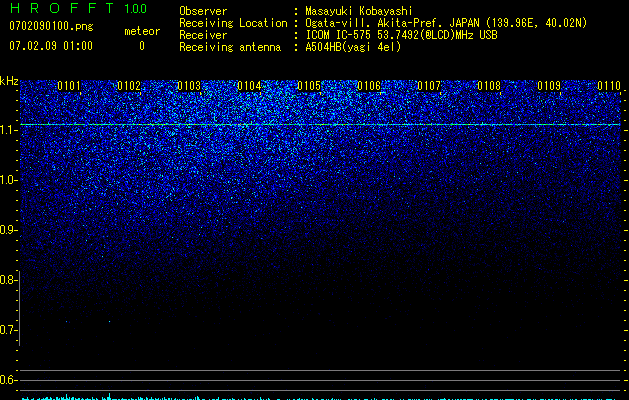Click the 0110 time marker

(609, 86)
